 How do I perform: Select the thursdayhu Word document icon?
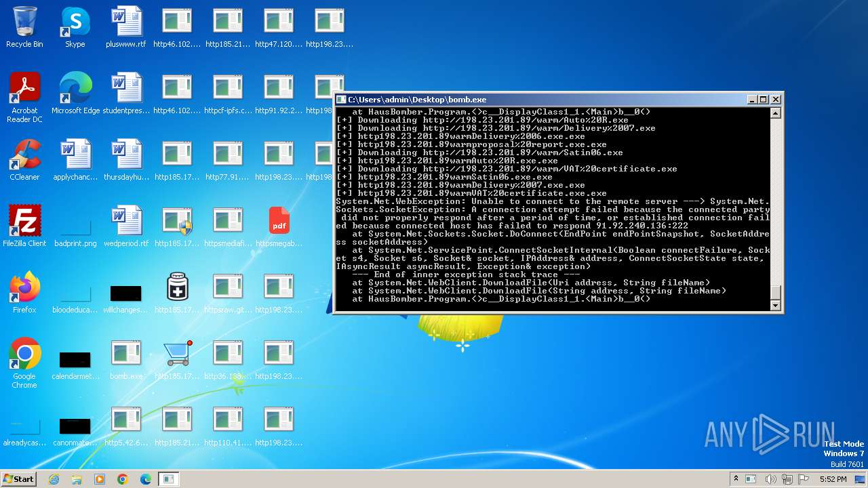tap(126, 160)
